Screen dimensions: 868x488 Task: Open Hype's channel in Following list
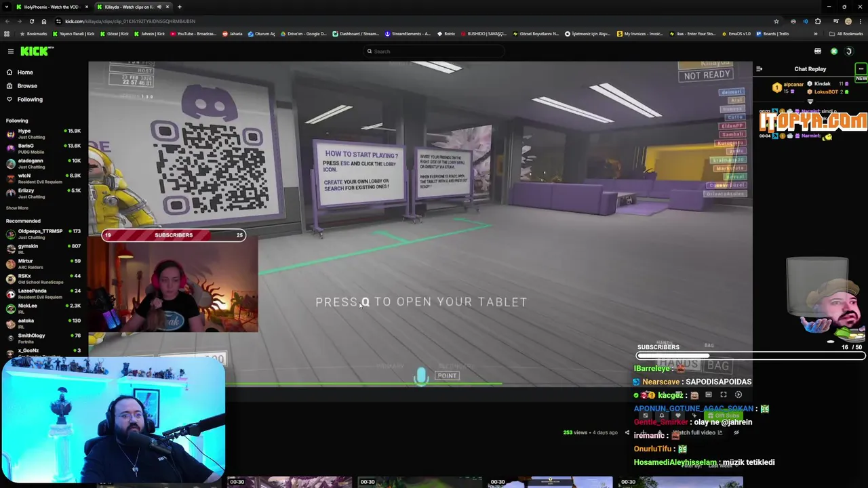pos(43,133)
